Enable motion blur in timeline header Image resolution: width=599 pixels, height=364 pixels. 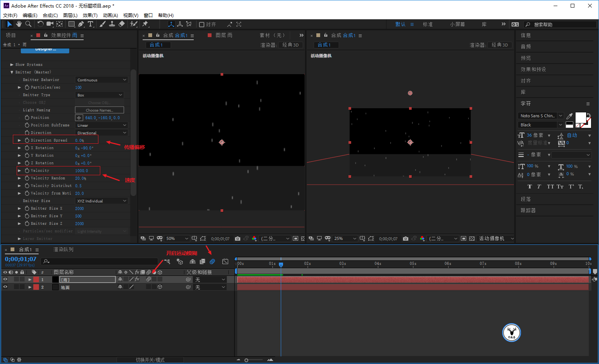coord(212,261)
